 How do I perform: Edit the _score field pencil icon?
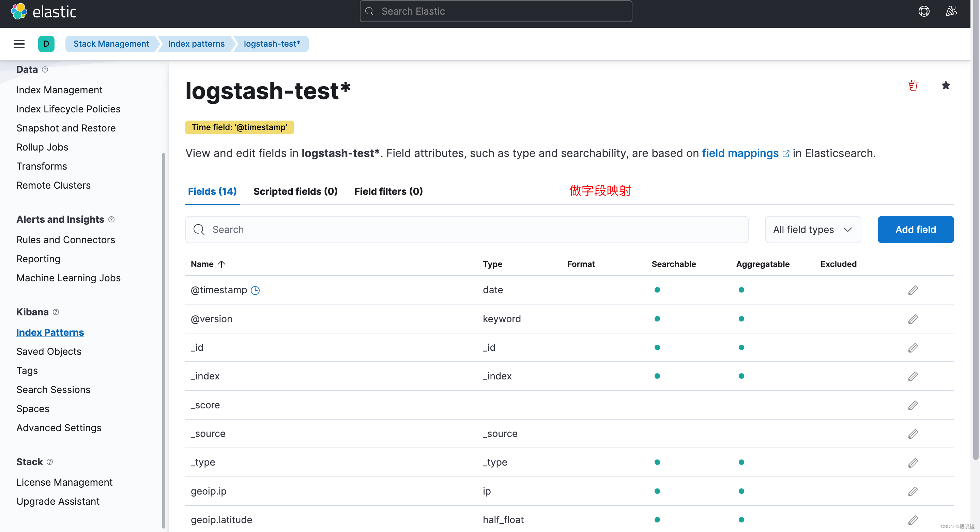coord(913,405)
